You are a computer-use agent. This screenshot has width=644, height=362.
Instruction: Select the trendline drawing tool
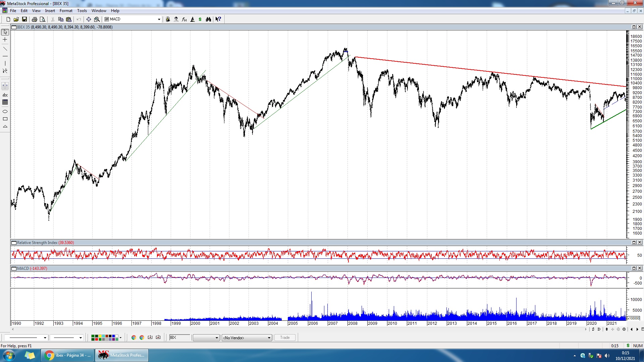click(x=5, y=49)
